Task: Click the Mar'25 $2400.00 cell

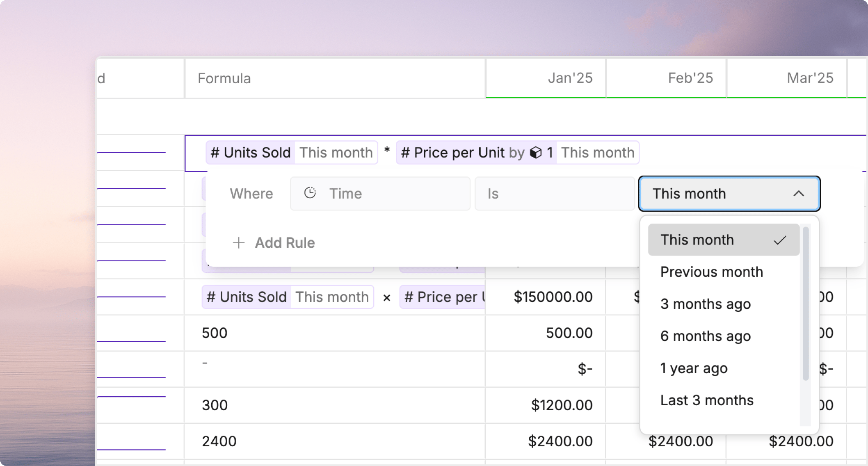Action: click(x=787, y=441)
